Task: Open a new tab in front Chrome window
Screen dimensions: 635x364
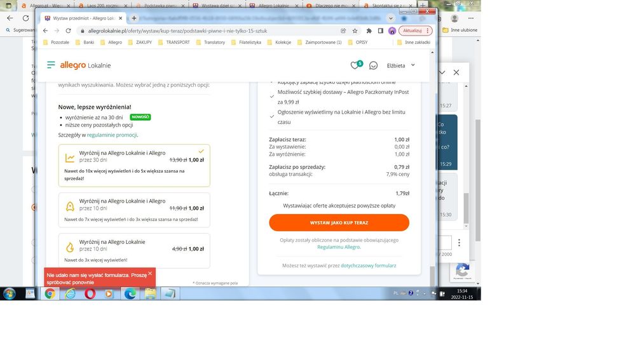Action: pyautogui.click(x=134, y=18)
